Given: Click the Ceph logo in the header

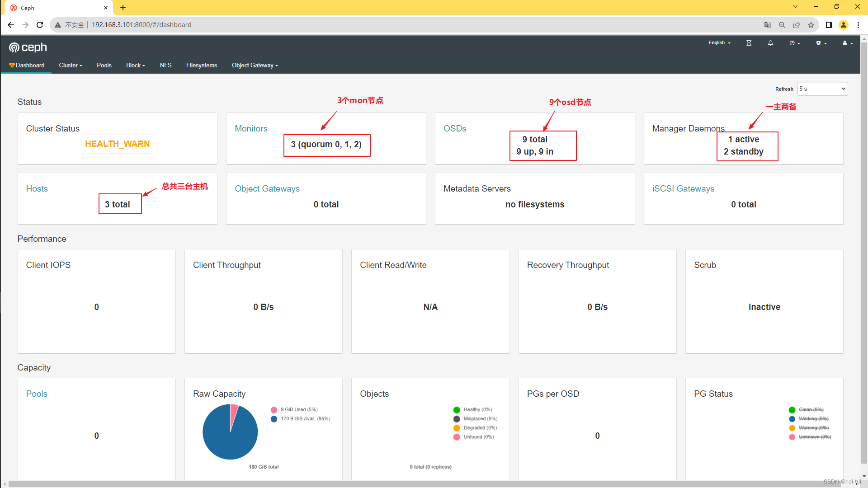Looking at the screenshot, I should (x=28, y=47).
